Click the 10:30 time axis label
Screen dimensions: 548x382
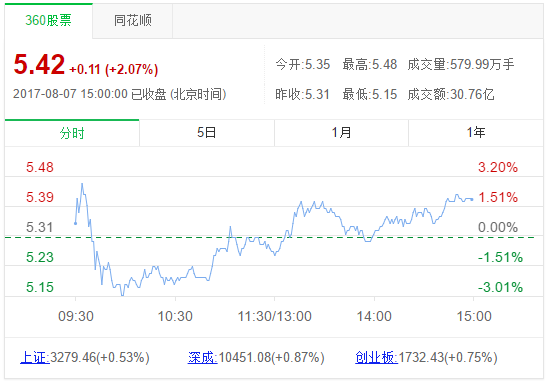[175, 317]
